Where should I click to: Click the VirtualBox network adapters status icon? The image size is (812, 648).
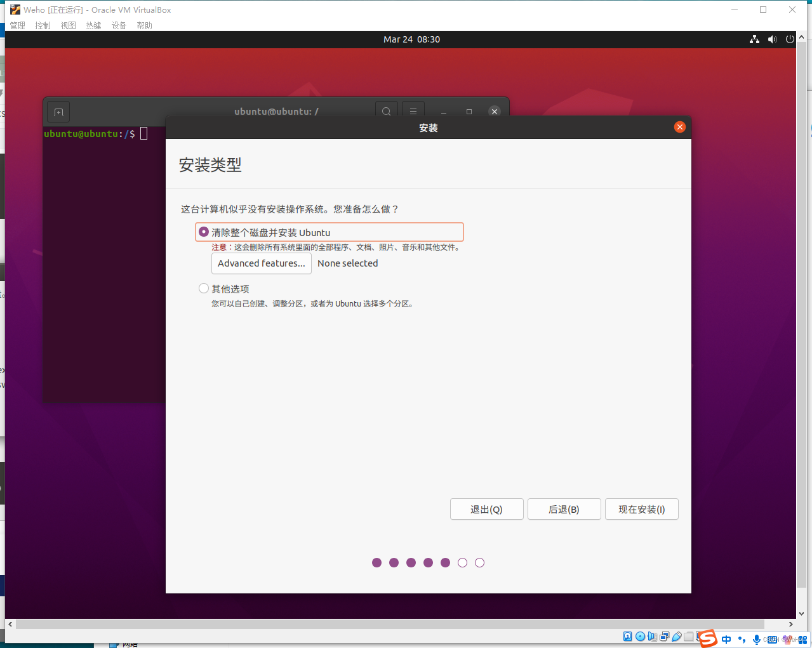[x=664, y=637]
